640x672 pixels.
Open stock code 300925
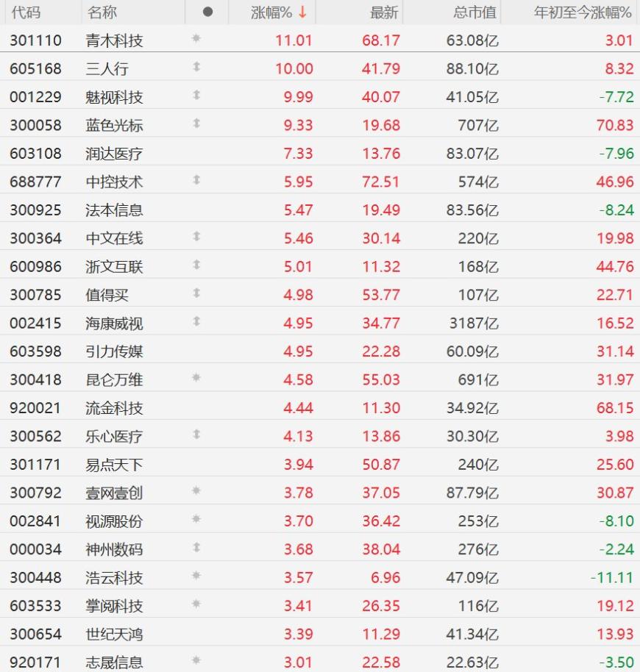tap(35, 210)
